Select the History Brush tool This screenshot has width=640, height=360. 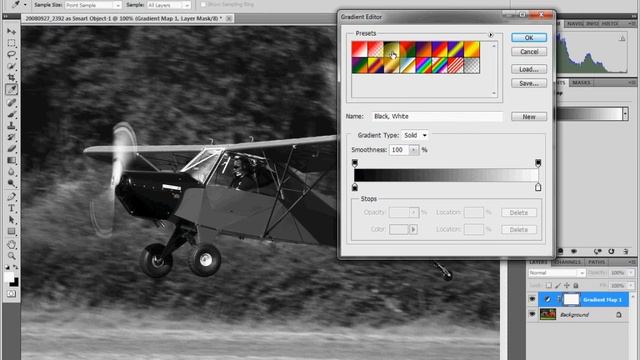pos(11,137)
